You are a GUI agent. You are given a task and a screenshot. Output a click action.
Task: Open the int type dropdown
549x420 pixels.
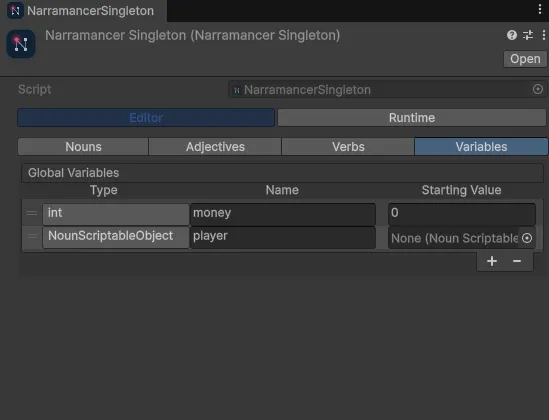[116, 214]
